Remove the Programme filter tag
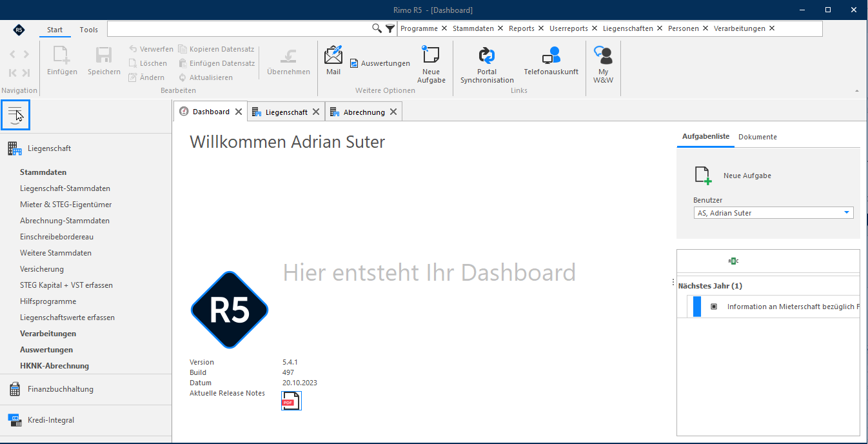This screenshot has height=444, width=868. (444, 28)
